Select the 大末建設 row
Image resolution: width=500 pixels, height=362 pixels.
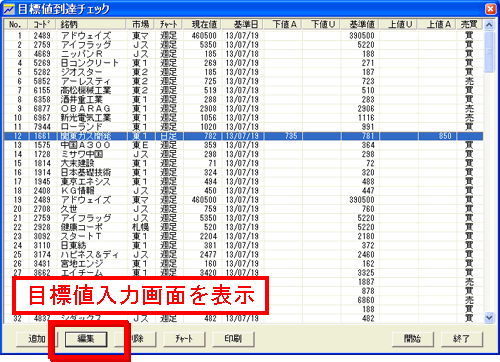click(x=244, y=163)
